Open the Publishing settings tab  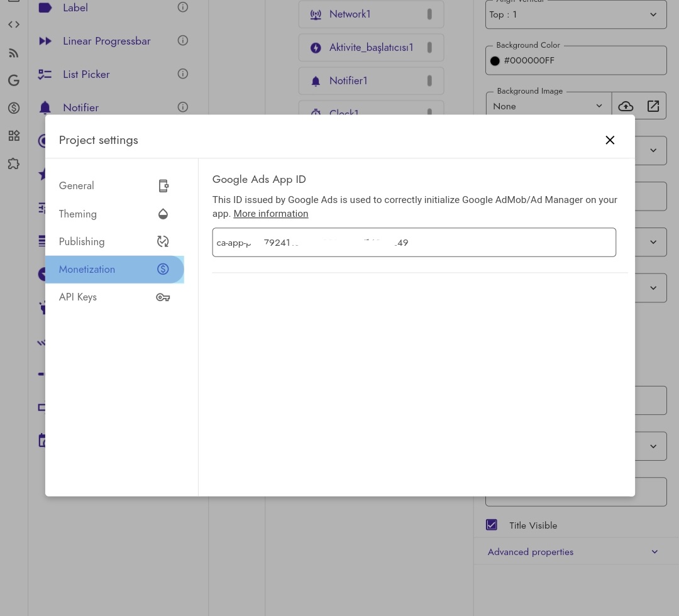(x=114, y=241)
